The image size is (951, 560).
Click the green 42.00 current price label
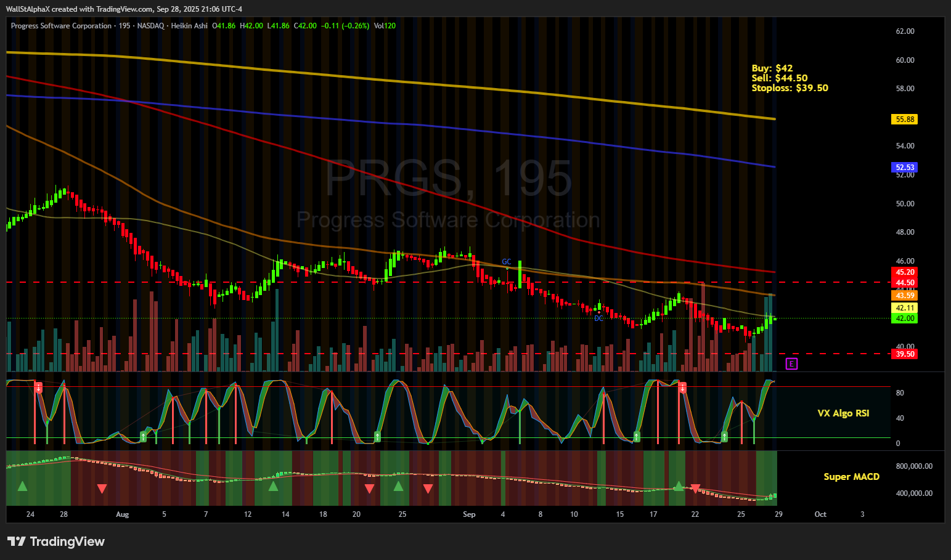coord(904,319)
